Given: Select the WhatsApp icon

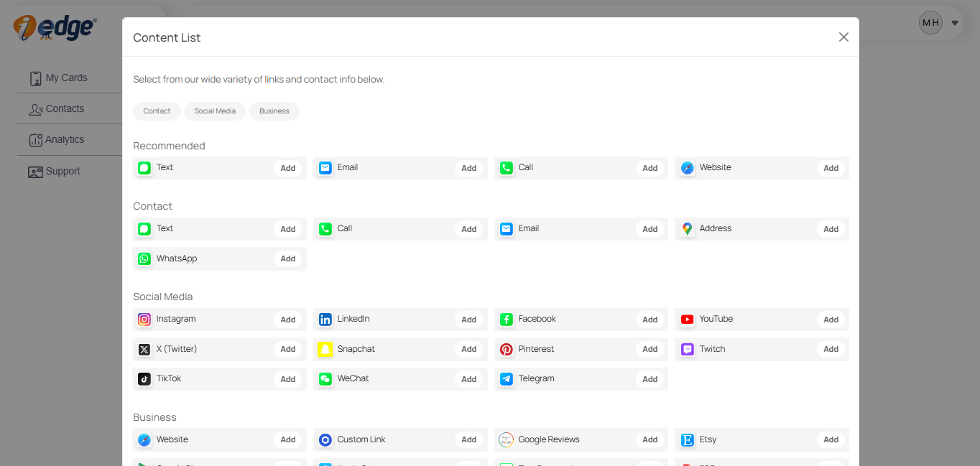Looking at the screenshot, I should pyautogui.click(x=144, y=258).
